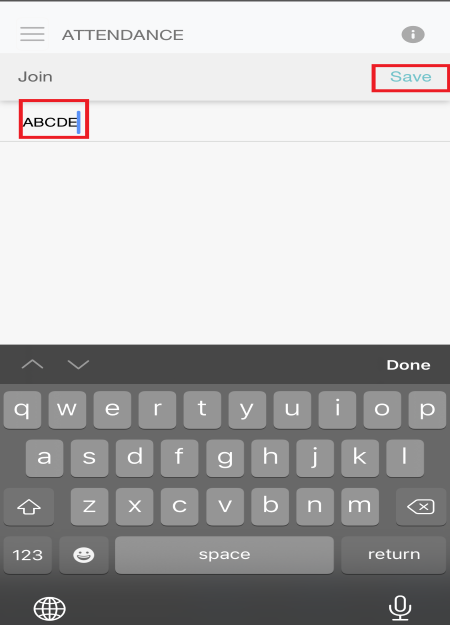Tap the letter m key
This screenshot has width=450, height=625.
click(x=360, y=507)
